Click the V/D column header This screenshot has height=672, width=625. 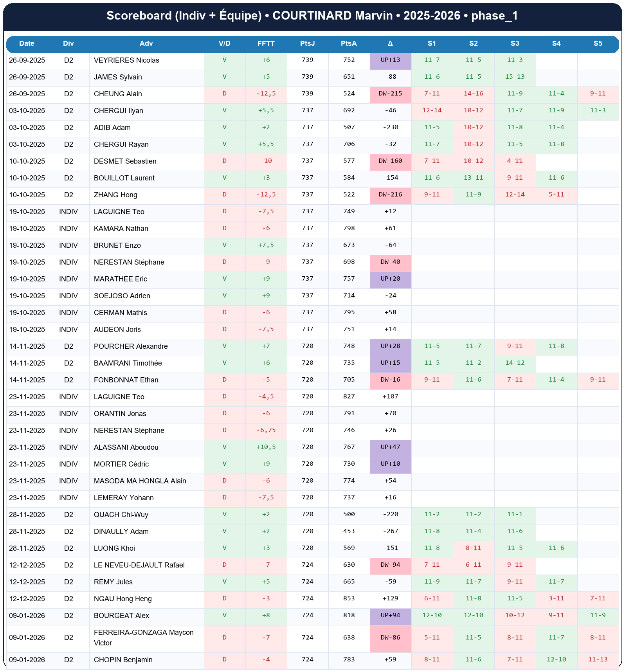[224, 43]
